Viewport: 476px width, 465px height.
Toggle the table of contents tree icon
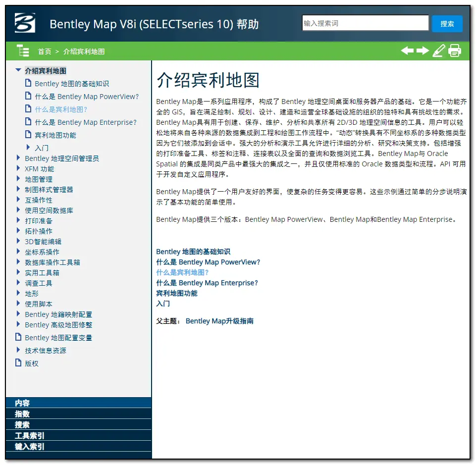pyautogui.click(x=23, y=51)
